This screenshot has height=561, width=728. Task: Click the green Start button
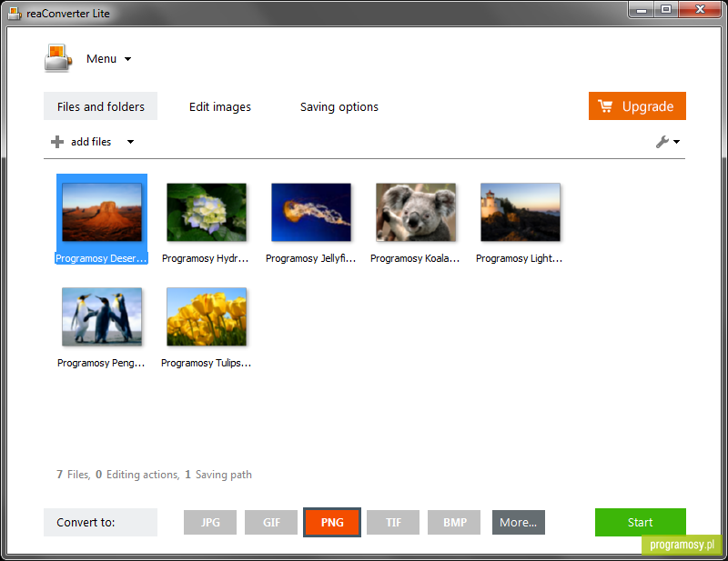(641, 523)
